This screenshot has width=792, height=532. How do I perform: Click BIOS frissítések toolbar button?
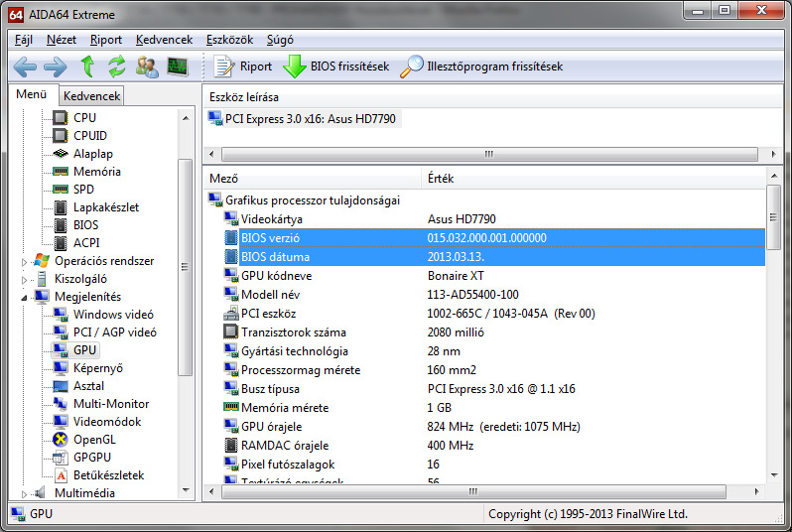coord(335,66)
